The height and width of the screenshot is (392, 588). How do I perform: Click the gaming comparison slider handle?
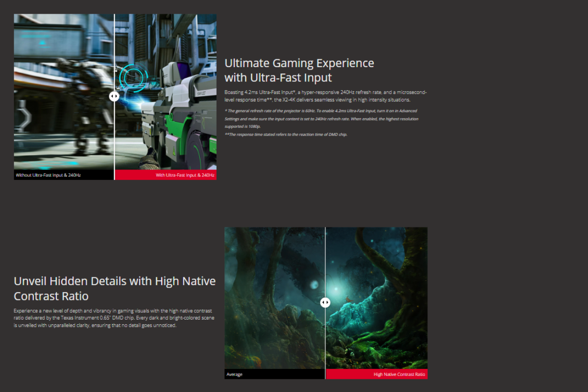tap(114, 97)
